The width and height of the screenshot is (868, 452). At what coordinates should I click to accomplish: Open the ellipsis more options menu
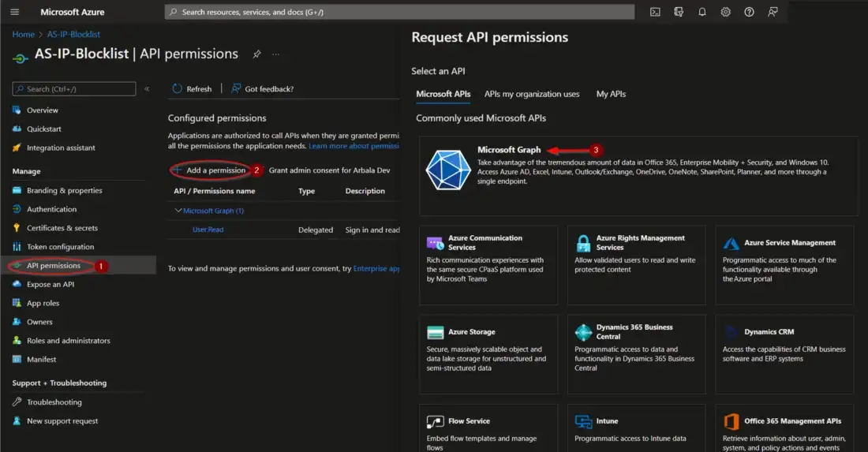pos(276,54)
